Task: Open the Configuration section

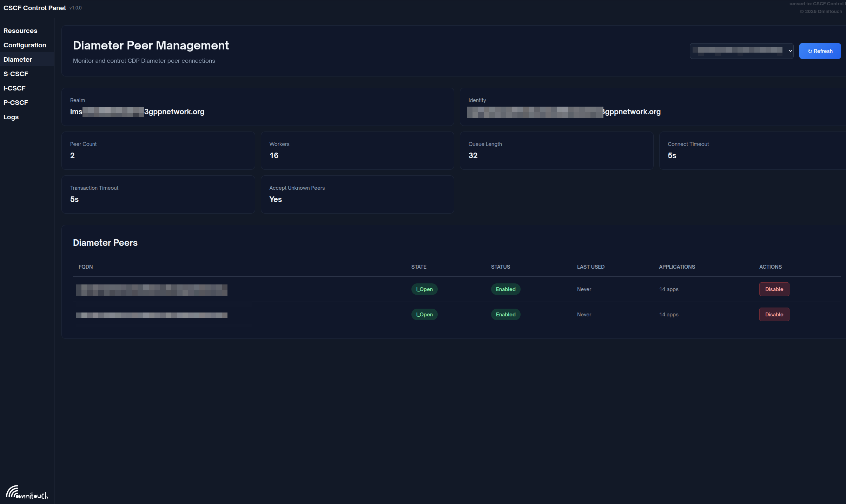Action: pos(25,45)
